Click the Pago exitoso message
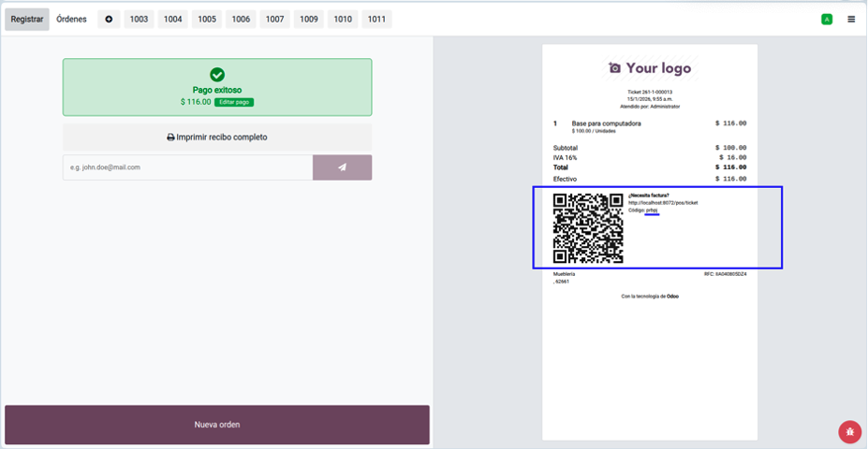Viewport: 868px width, 449px height. point(217,90)
